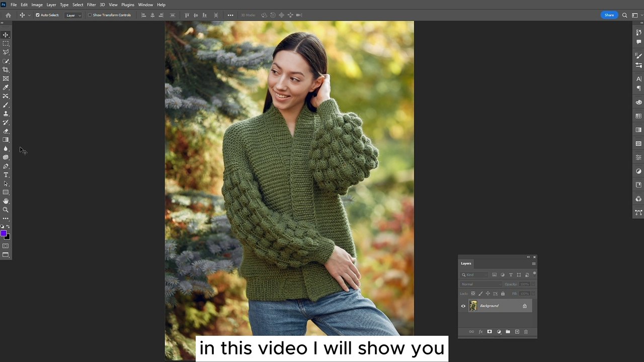
Task: Hide the Background layer with eye icon
Action: tap(463, 306)
